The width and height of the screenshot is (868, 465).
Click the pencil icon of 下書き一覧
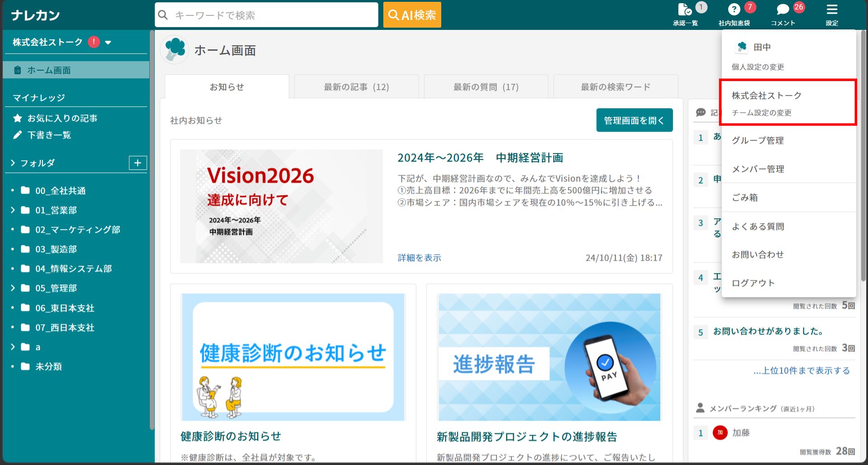[18, 135]
